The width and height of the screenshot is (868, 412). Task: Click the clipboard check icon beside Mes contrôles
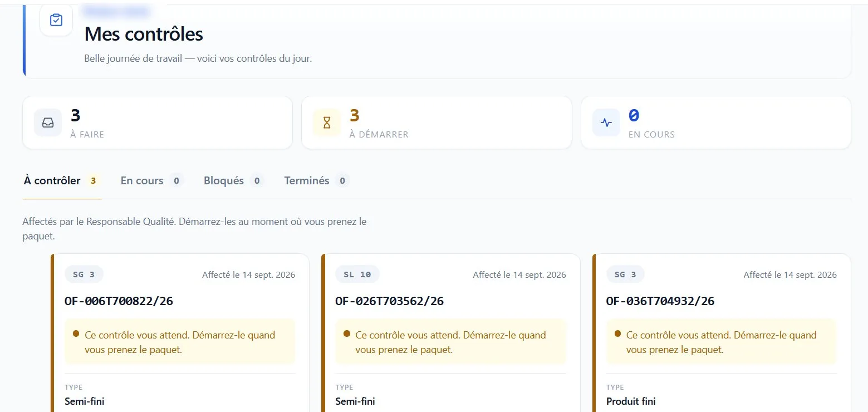pyautogui.click(x=56, y=20)
